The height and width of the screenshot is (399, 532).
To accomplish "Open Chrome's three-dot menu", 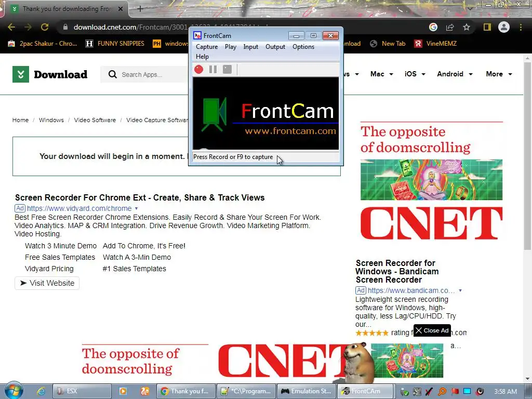I will coord(521,27).
